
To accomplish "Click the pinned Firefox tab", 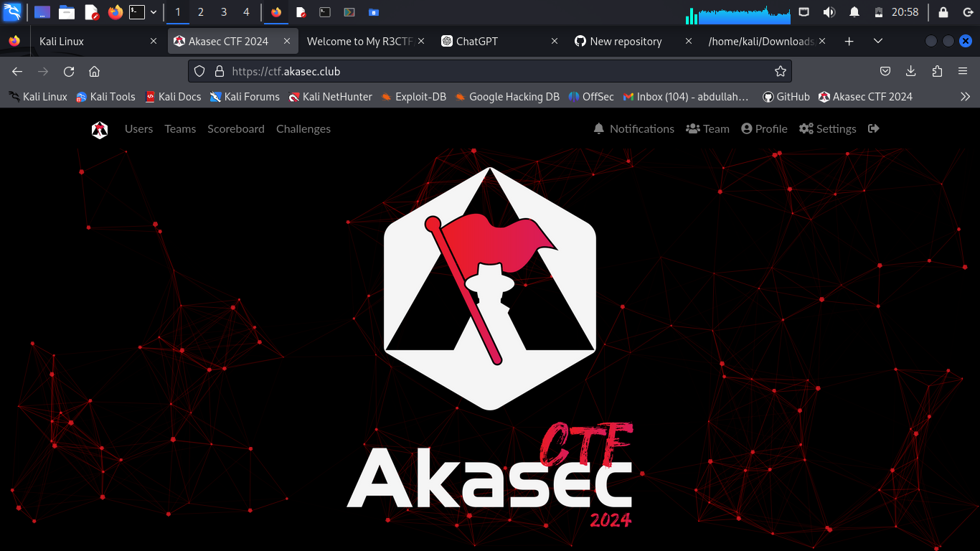I will point(14,42).
